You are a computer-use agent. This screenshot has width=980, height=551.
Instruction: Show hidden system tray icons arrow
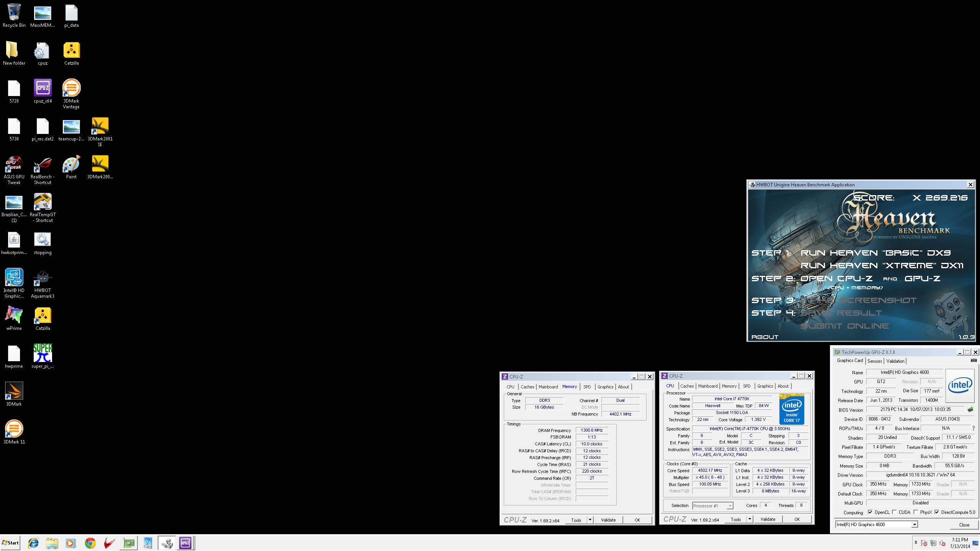916,543
